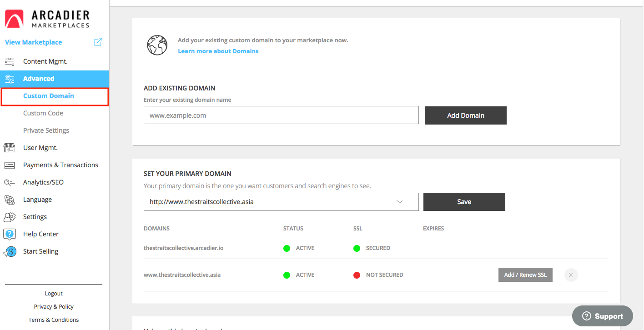This screenshot has height=330, width=644.
Task: Click the chevron arrow of the primary domain selector
Action: [x=400, y=202]
